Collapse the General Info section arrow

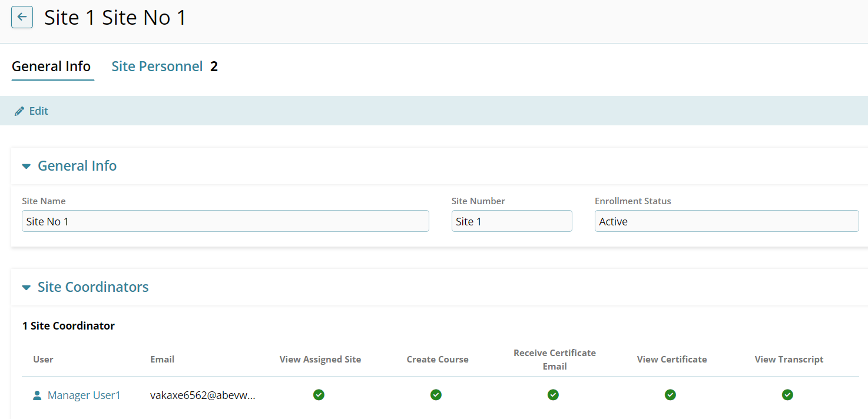click(26, 167)
